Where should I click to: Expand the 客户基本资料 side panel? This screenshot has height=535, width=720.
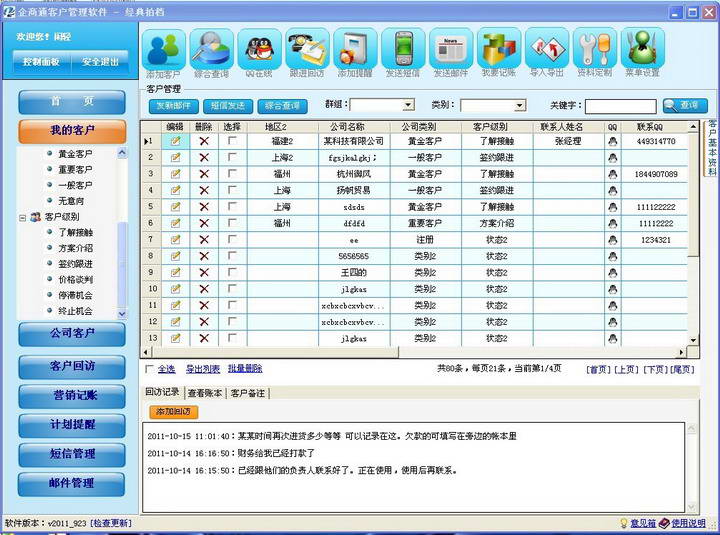(x=712, y=148)
